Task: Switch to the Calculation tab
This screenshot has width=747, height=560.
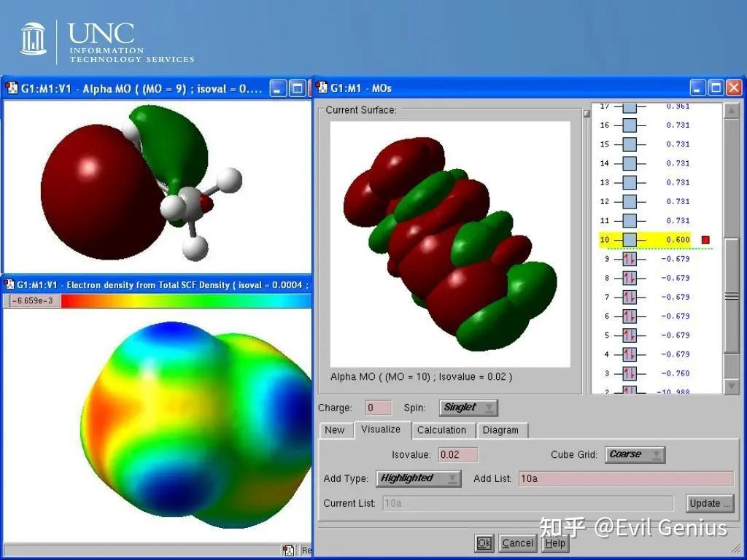Action: pyautogui.click(x=441, y=430)
